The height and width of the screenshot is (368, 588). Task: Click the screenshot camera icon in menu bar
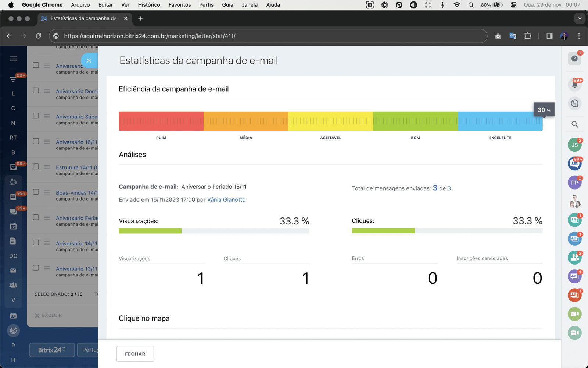coord(370,5)
